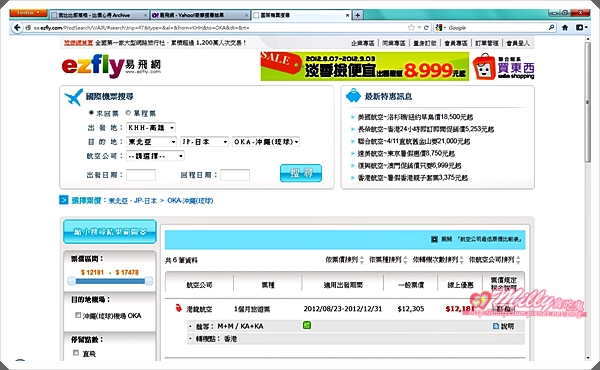The image size is (600, 370).
Task: Click breadcrumb link 東北亞 - JP-日本
Action: click(132, 200)
